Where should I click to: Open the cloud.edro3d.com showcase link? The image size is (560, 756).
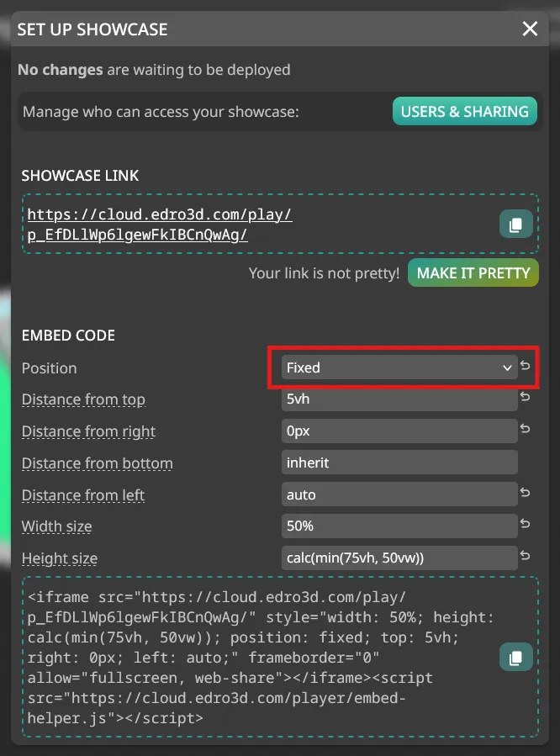coord(160,225)
